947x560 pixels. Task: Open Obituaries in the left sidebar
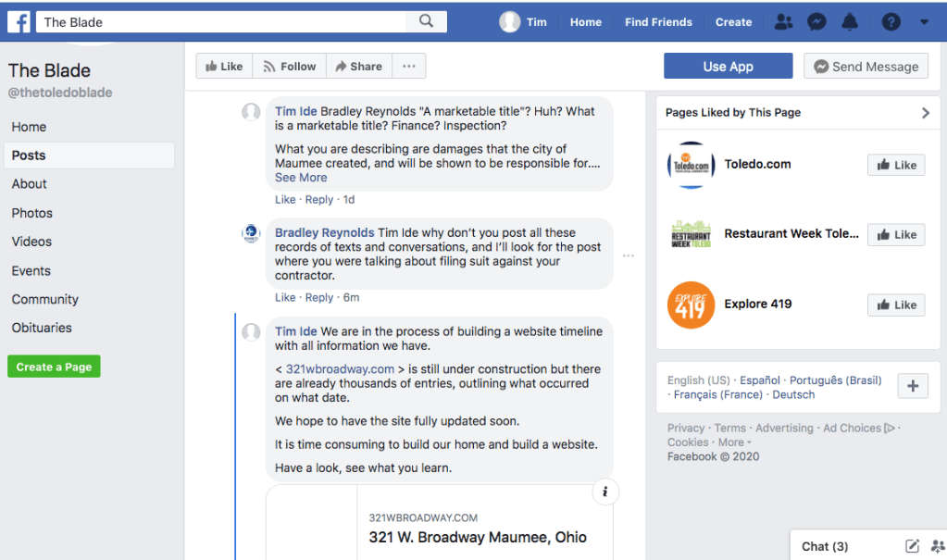coord(42,328)
